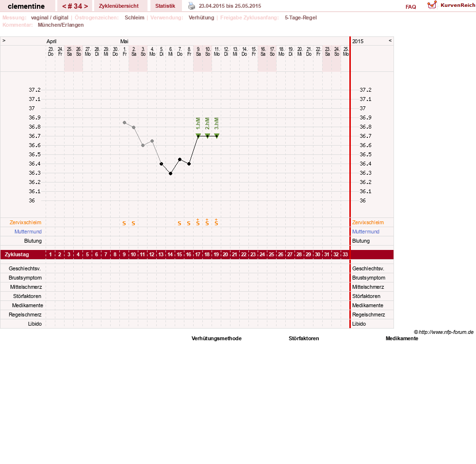476x464 pixels.
Task: Click the chart's right '<' navigation arrow
Action: (390, 40)
